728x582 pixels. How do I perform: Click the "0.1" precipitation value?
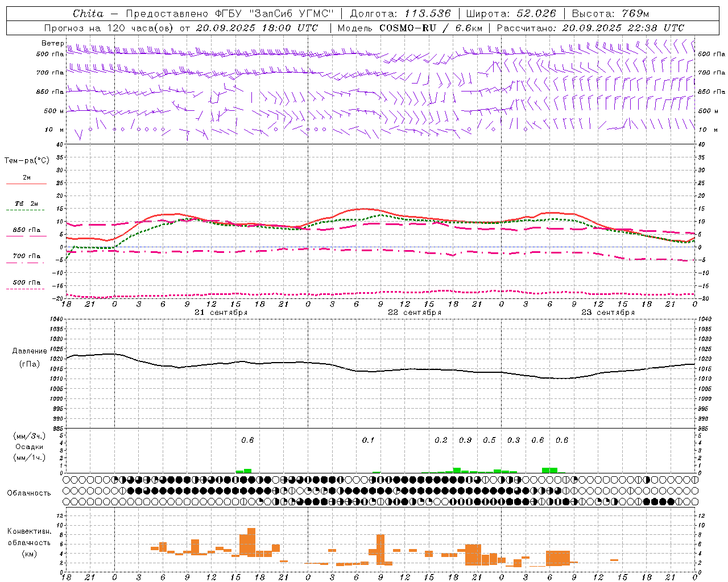coord(368,440)
